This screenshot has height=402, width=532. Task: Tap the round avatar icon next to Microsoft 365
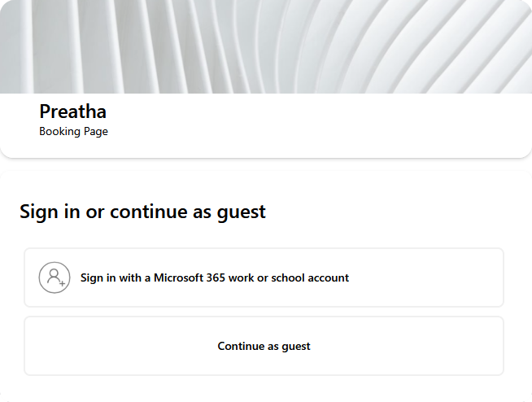click(55, 277)
